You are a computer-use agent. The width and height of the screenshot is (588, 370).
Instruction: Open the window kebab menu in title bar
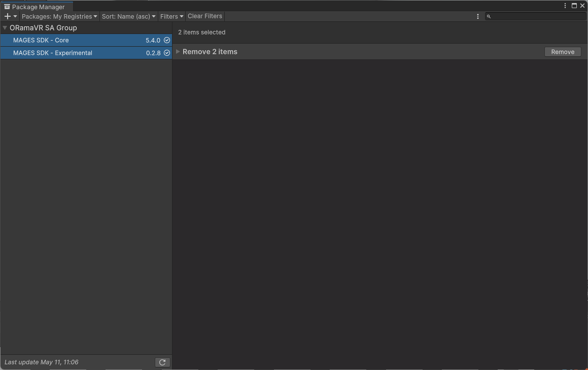pos(565,6)
